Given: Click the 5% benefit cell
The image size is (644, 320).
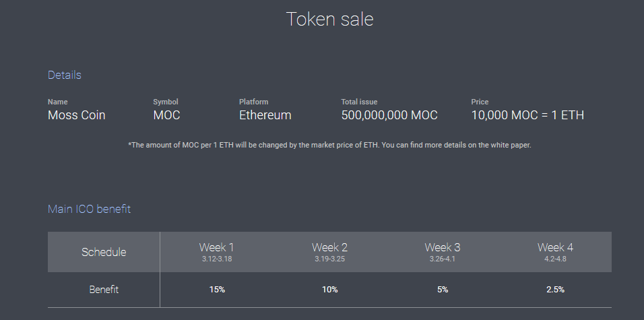Looking at the screenshot, I should click(x=443, y=290).
